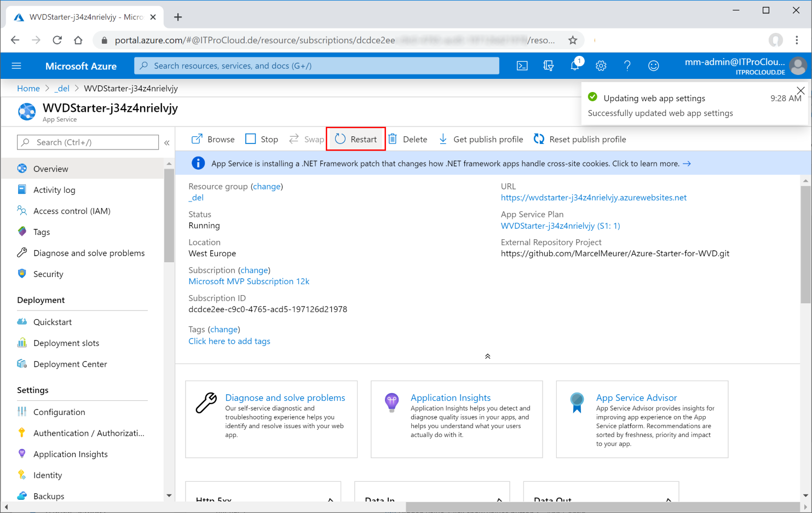Send feedback via the smiley icon
The image size is (812, 513).
(x=654, y=66)
